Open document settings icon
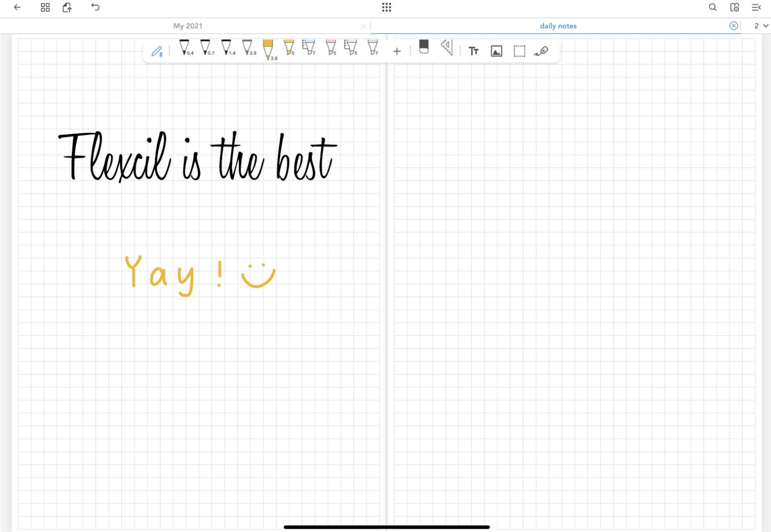771x532 pixels. pos(734,7)
